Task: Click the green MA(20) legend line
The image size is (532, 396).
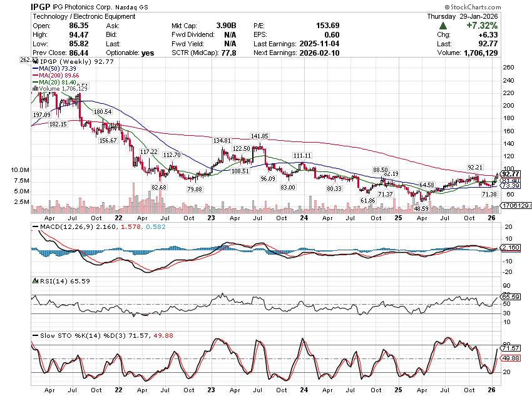Action: click(35, 83)
